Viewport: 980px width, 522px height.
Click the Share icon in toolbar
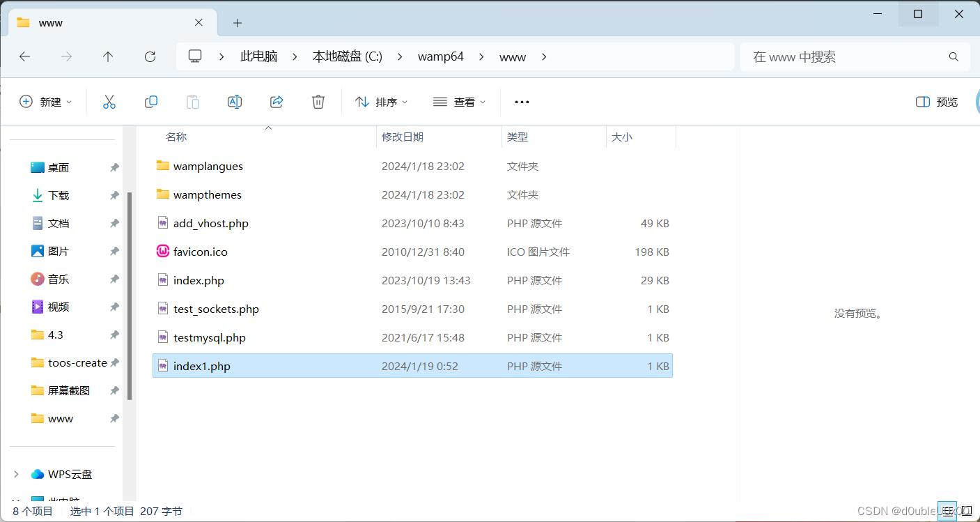(277, 102)
